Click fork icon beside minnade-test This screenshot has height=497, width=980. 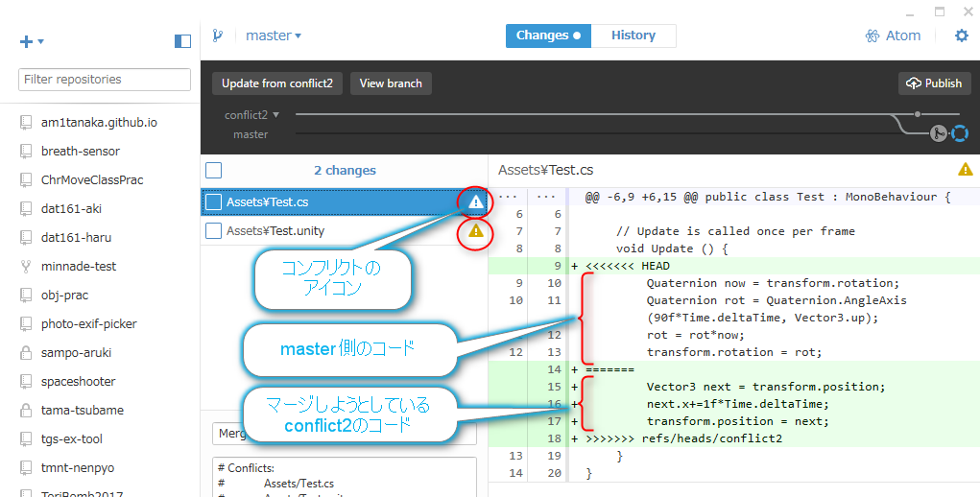[26, 267]
